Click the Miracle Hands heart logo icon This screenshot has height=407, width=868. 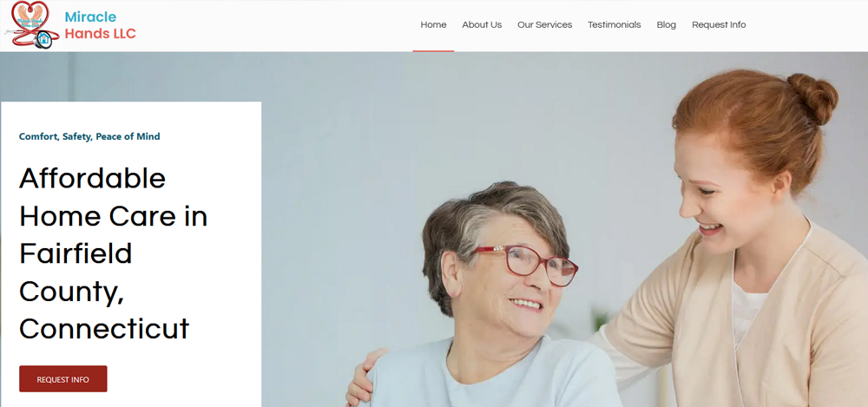click(31, 24)
